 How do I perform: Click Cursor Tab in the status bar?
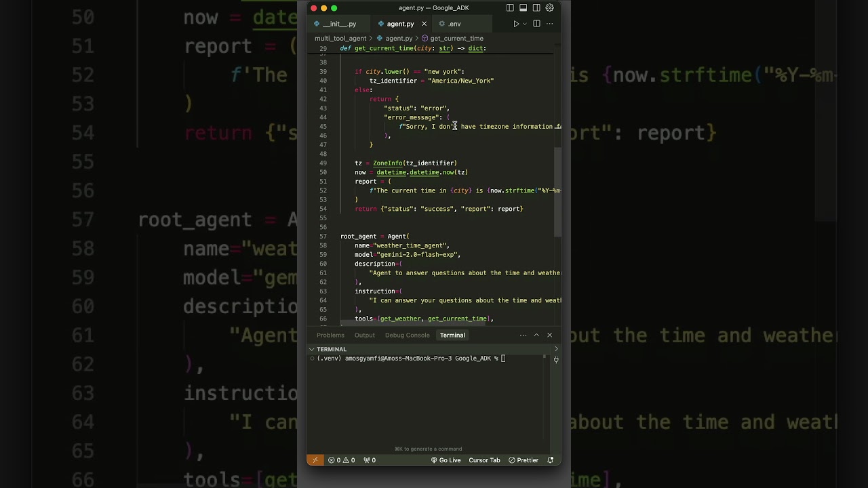coord(484,460)
